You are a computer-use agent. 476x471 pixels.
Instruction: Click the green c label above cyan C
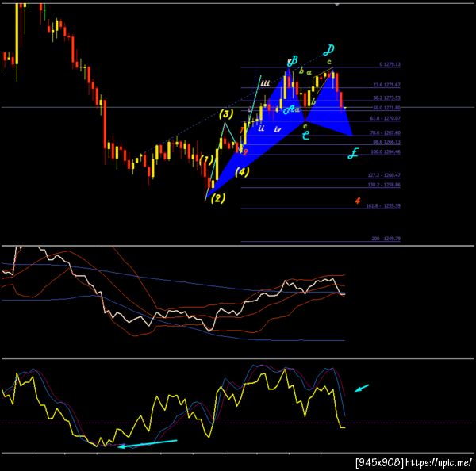(305, 126)
